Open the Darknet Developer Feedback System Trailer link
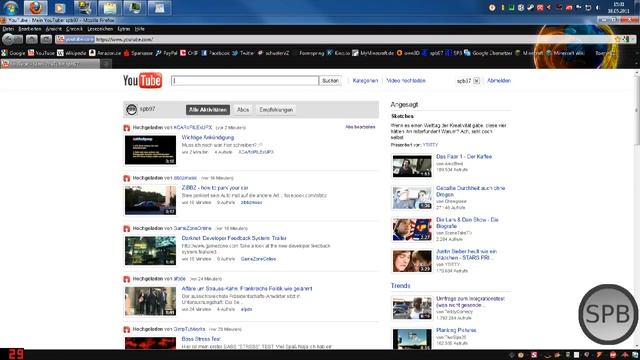 [x=234, y=238]
